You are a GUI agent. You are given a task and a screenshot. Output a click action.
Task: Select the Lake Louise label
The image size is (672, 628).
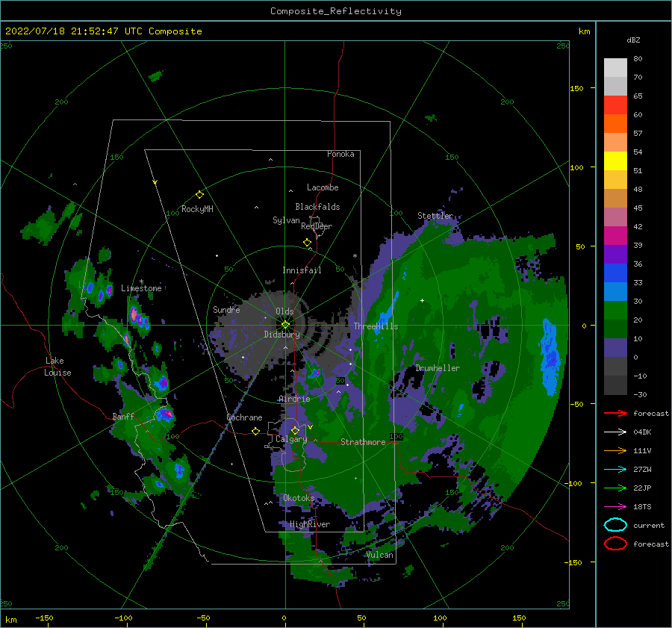click(57, 367)
